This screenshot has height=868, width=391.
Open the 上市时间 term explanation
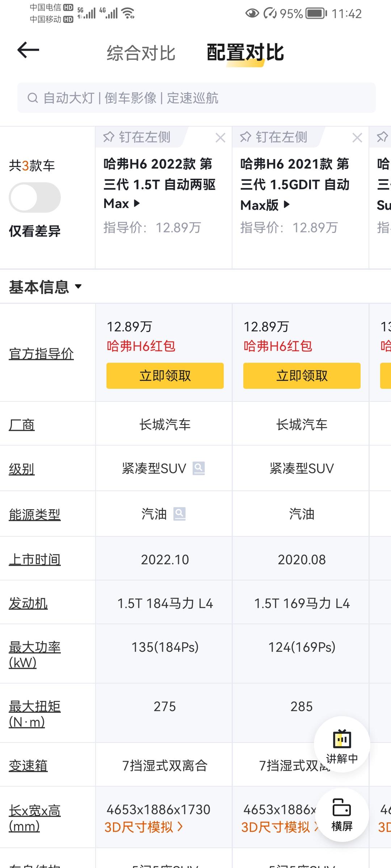(x=35, y=559)
